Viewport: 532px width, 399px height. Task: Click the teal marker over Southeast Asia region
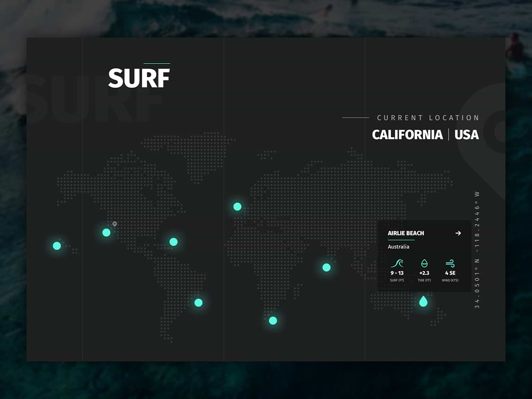pos(326,267)
